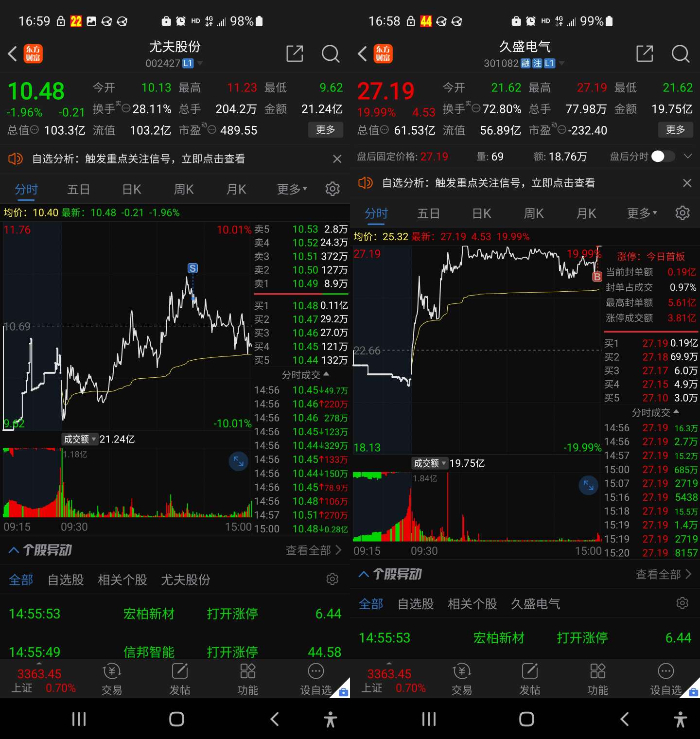700x739 pixels.
Task: Open 发帖 on 尤夫股份 bottom bar
Action: (180, 679)
